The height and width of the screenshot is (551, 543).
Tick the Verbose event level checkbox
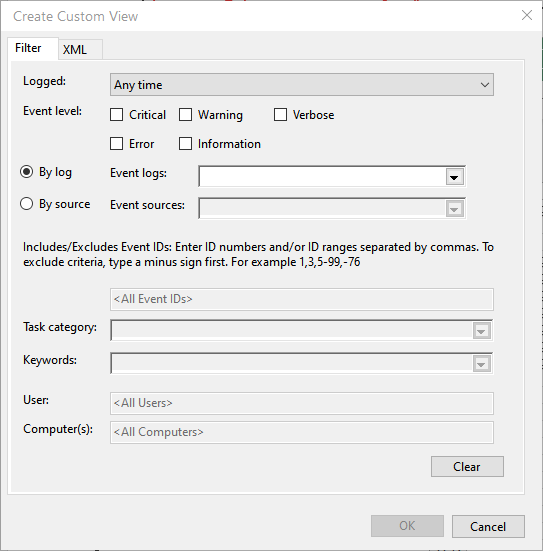tap(280, 115)
